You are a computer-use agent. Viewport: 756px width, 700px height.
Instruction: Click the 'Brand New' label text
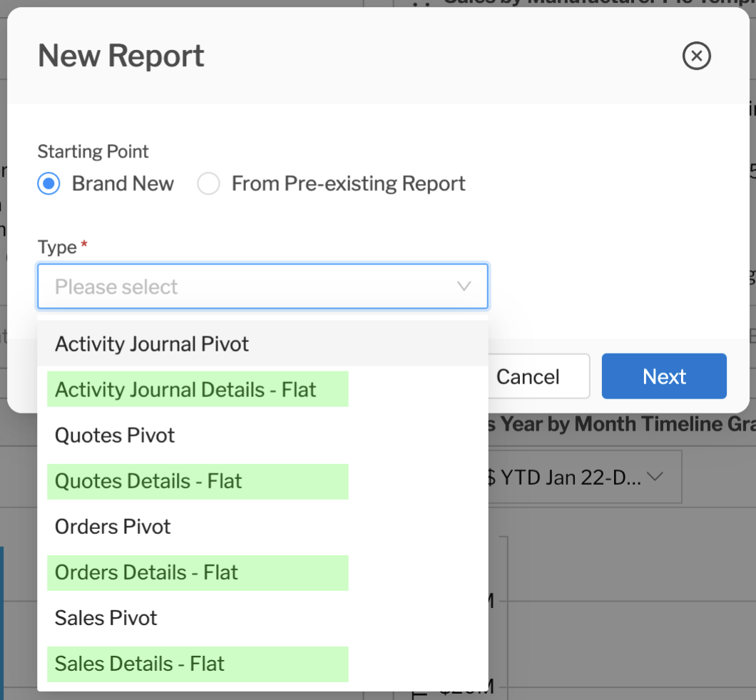click(123, 184)
